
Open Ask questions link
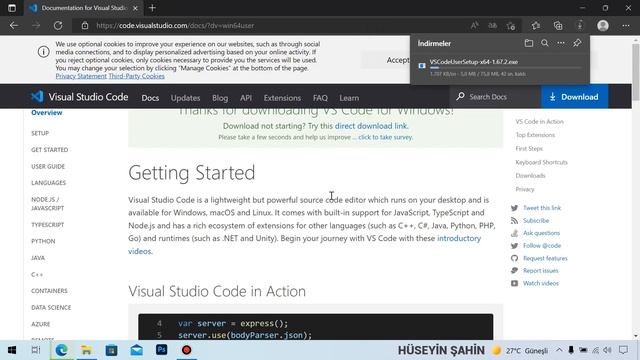point(541,233)
